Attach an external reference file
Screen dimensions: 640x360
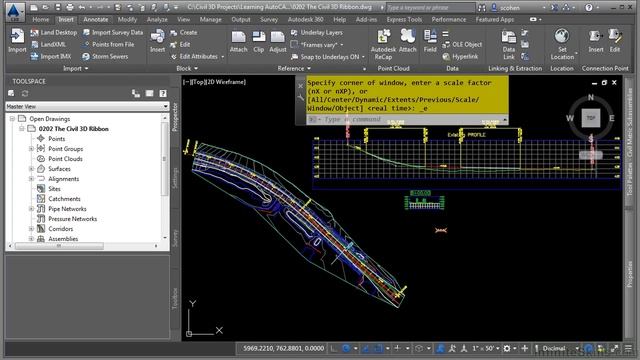(238, 42)
